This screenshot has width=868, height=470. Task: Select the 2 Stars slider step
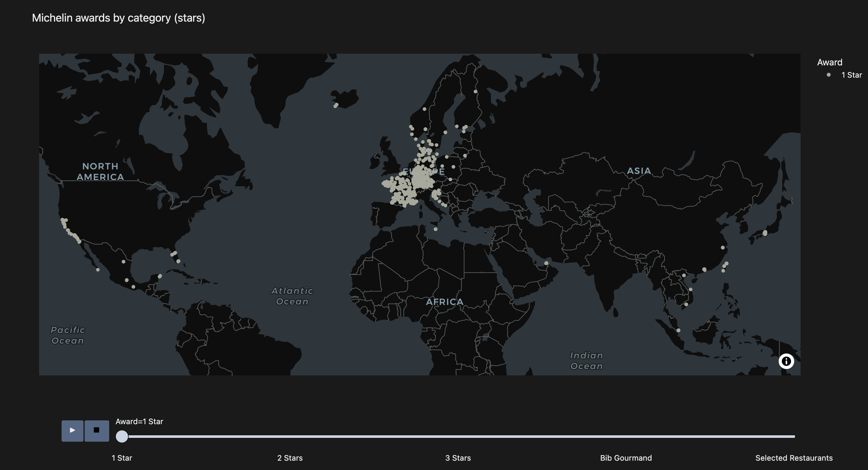tap(290, 458)
